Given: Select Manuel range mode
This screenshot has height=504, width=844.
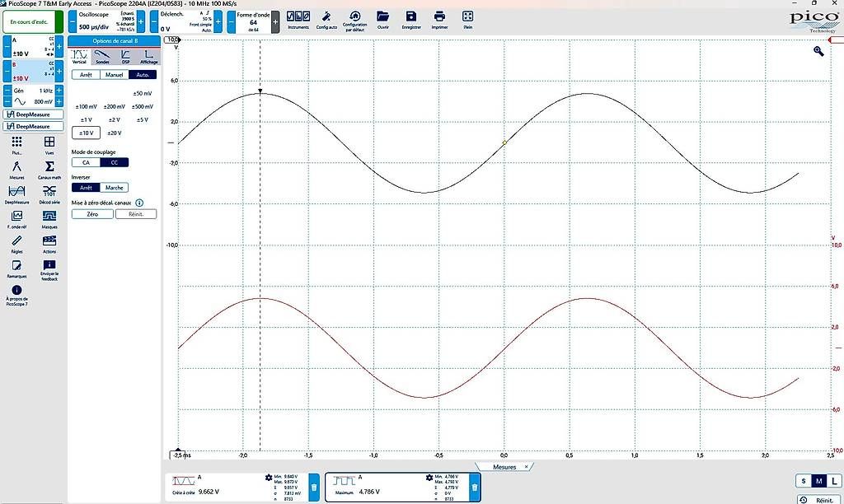Looking at the screenshot, I should (114, 75).
